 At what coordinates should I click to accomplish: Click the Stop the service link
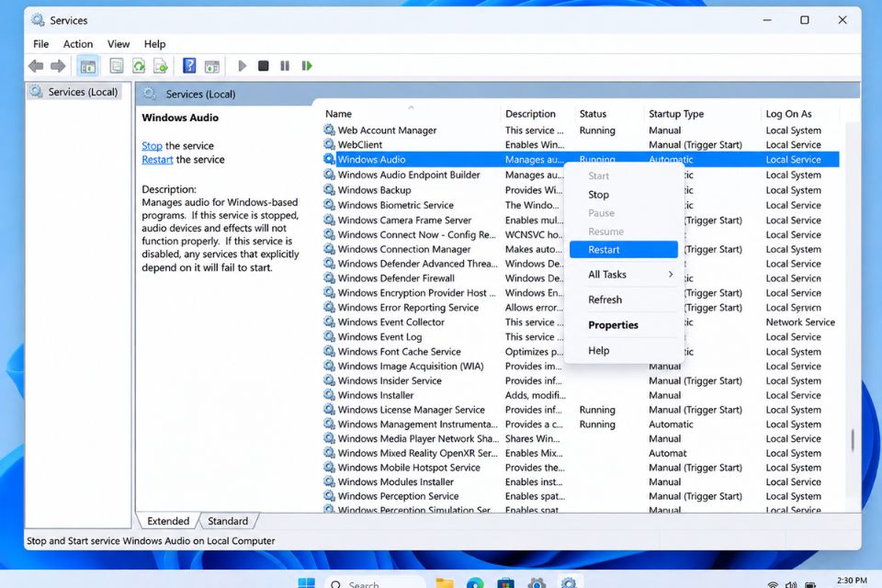click(152, 146)
